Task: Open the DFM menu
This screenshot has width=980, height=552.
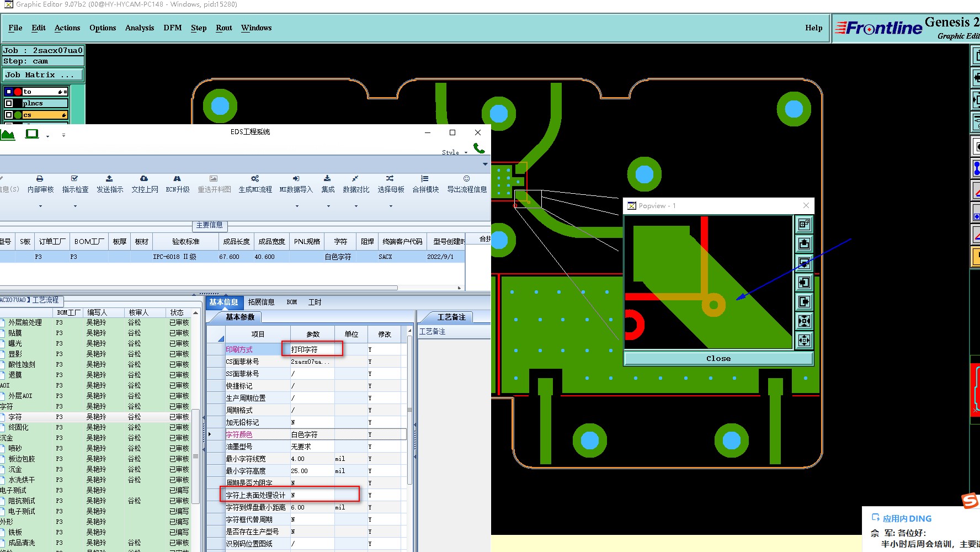Action: [173, 28]
